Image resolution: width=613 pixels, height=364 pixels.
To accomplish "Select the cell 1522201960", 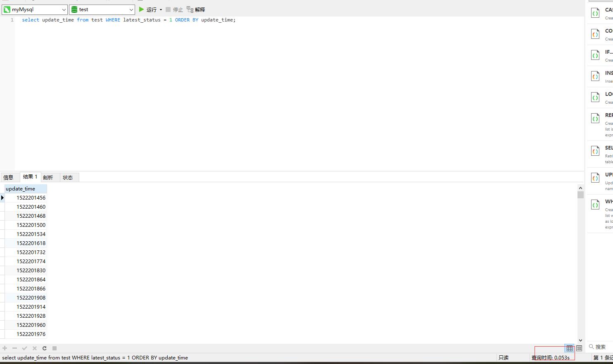I will click(x=26, y=325).
